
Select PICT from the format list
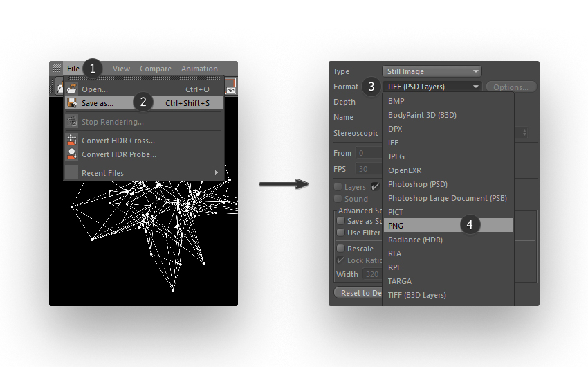tap(448, 212)
